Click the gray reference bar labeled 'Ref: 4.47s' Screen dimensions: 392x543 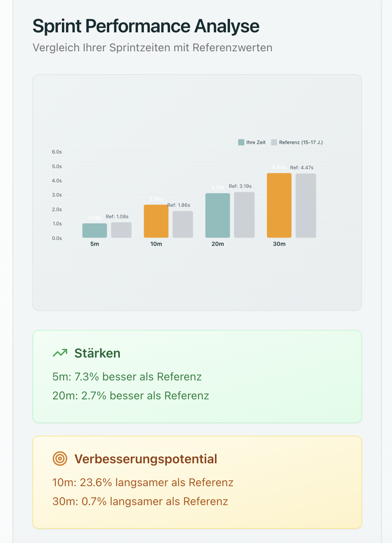point(306,206)
